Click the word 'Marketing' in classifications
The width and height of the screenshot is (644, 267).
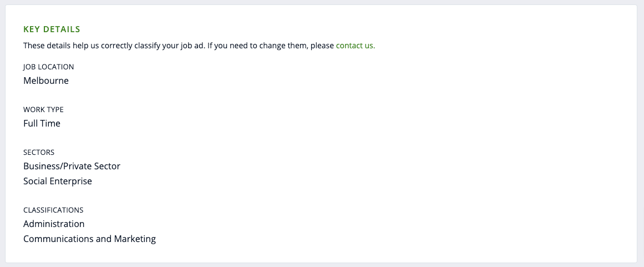pos(135,239)
